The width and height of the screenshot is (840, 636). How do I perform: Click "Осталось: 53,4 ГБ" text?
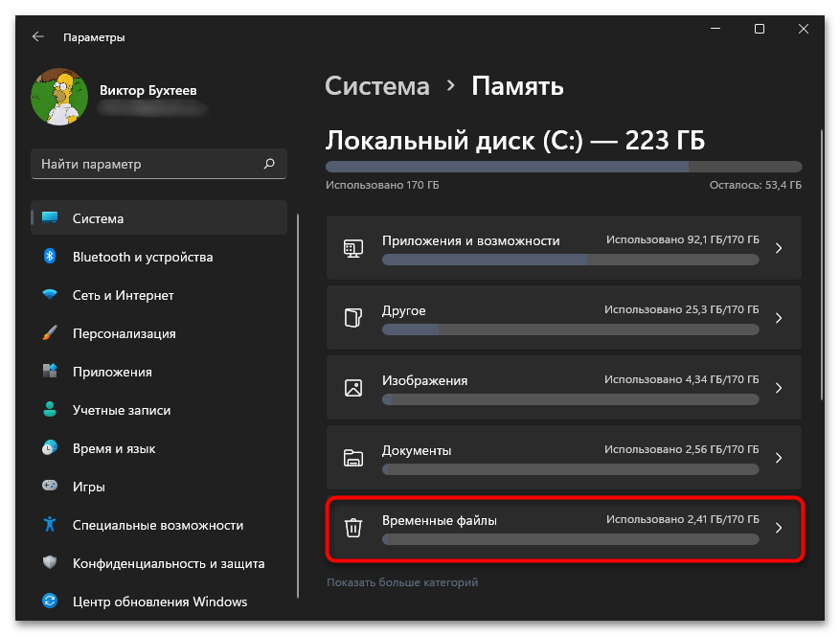point(756,185)
